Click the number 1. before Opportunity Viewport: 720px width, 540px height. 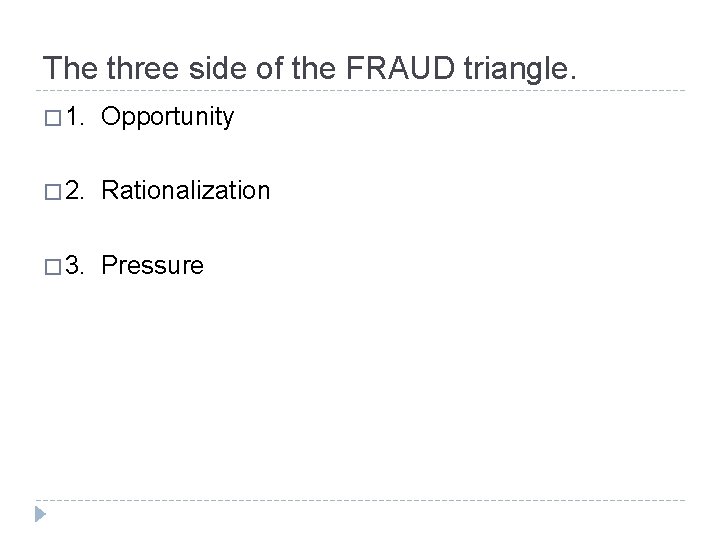click(75, 116)
